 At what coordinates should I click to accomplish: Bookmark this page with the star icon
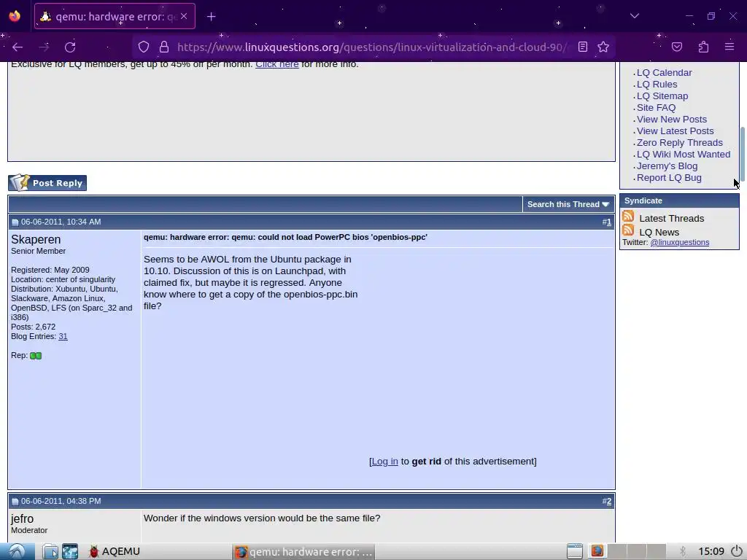tap(603, 47)
